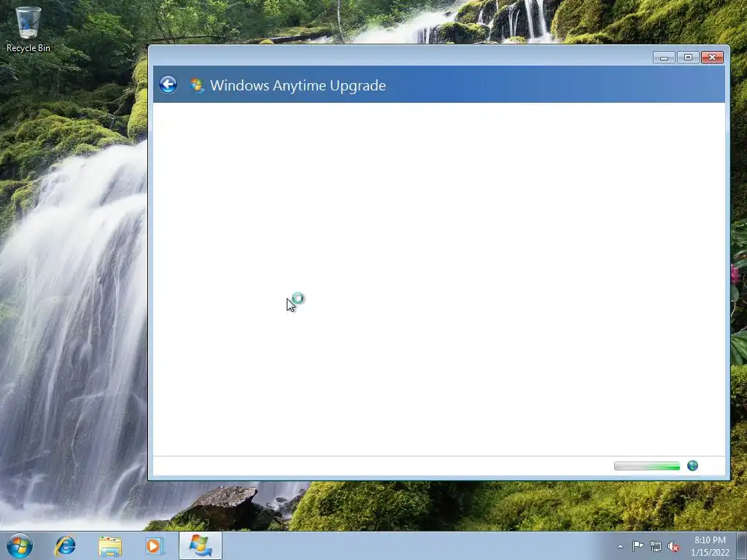Click the Windows Anytime Upgrade logo icon

click(x=197, y=85)
